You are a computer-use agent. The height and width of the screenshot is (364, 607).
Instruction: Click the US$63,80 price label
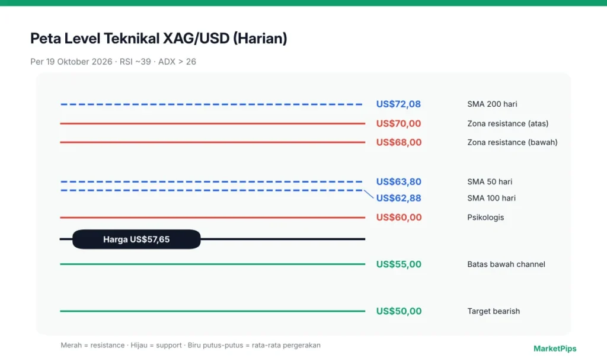(x=399, y=181)
